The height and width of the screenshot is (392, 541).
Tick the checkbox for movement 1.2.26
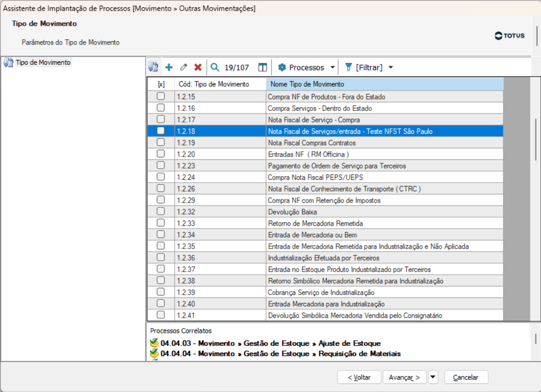pos(161,188)
